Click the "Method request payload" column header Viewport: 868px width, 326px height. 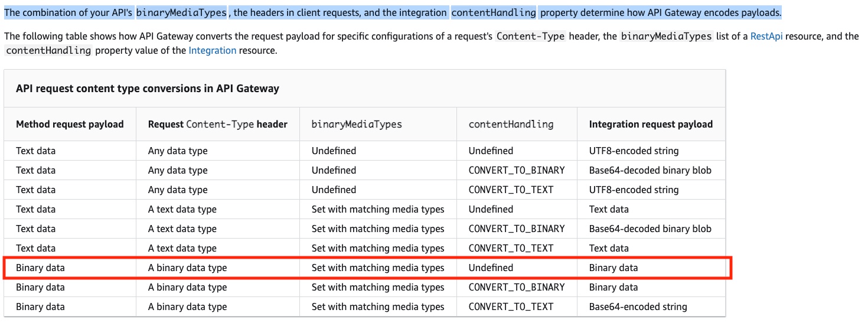coord(70,124)
